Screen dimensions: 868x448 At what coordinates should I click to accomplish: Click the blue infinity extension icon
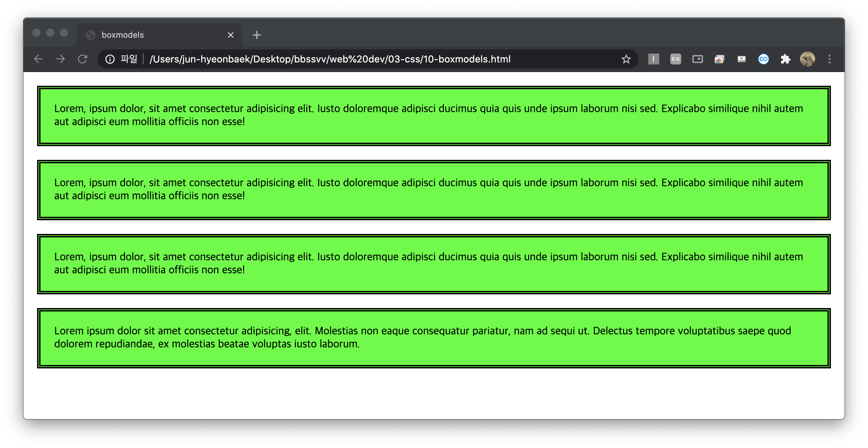coord(763,59)
